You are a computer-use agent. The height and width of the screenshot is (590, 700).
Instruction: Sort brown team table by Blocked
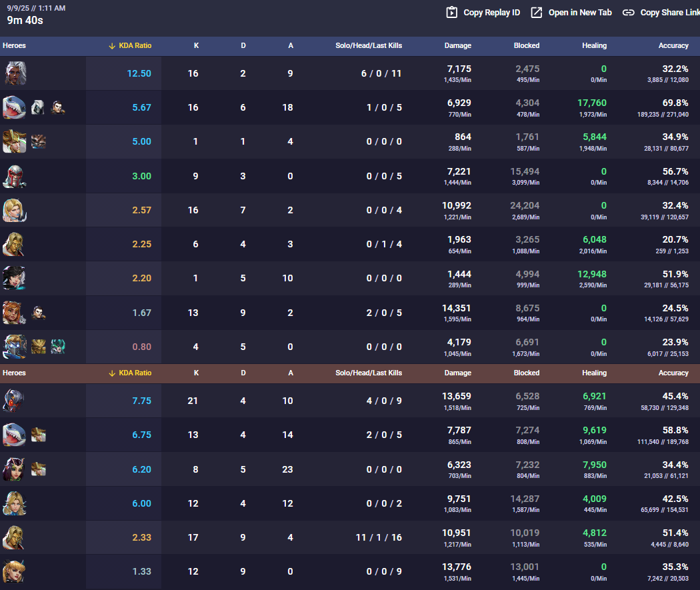pyautogui.click(x=527, y=373)
